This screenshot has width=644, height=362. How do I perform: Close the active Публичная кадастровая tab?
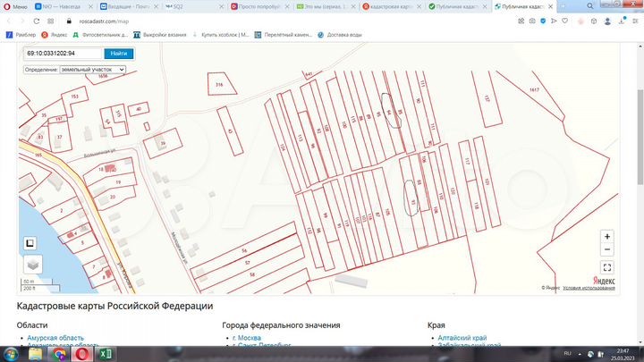point(550,6)
